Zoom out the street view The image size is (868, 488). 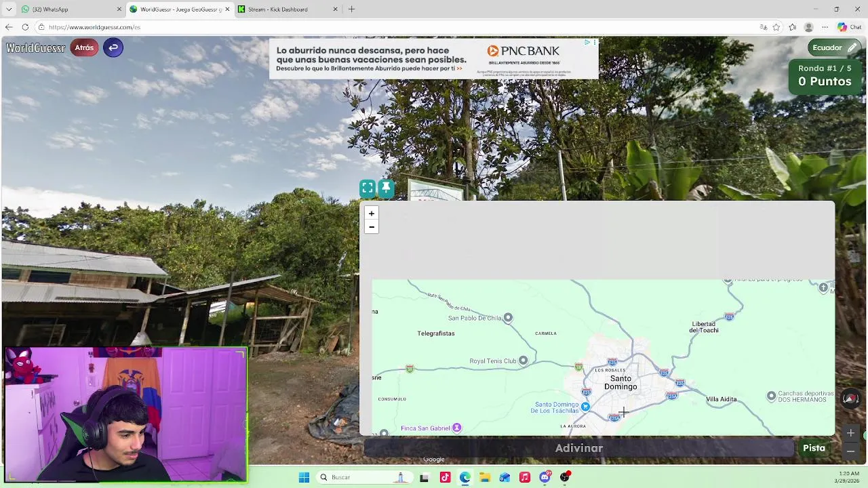pyautogui.click(x=850, y=451)
